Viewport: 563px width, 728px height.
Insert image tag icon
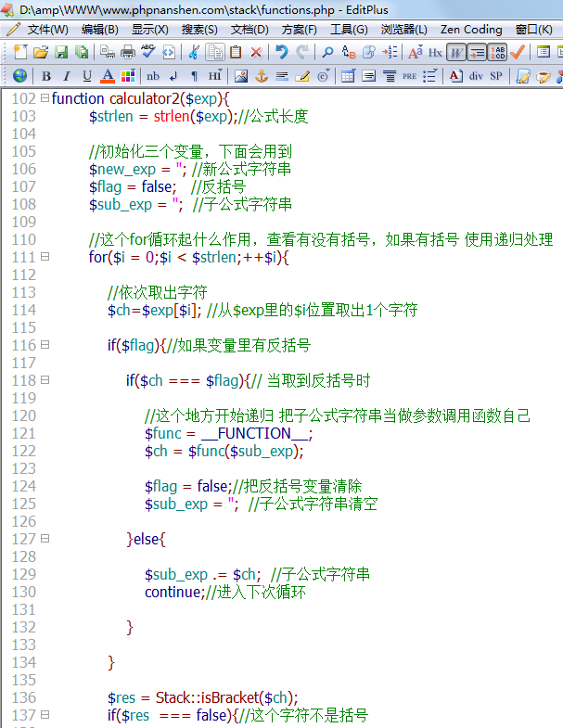point(240,76)
